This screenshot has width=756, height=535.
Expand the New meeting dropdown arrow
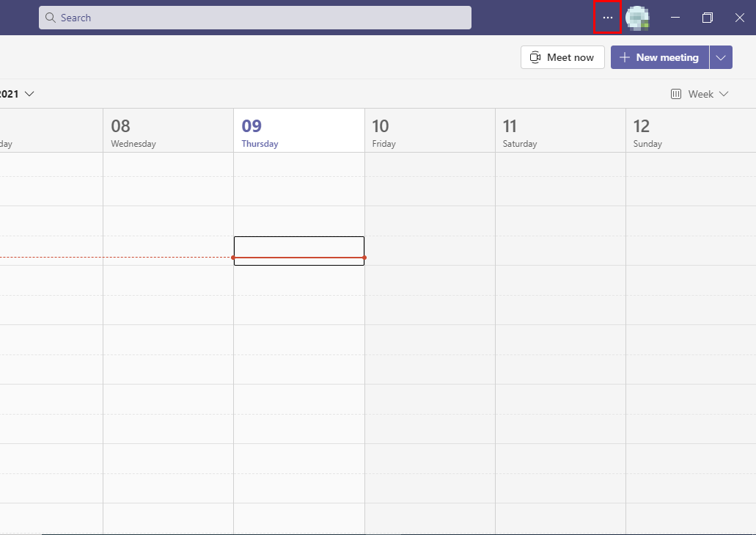721,57
